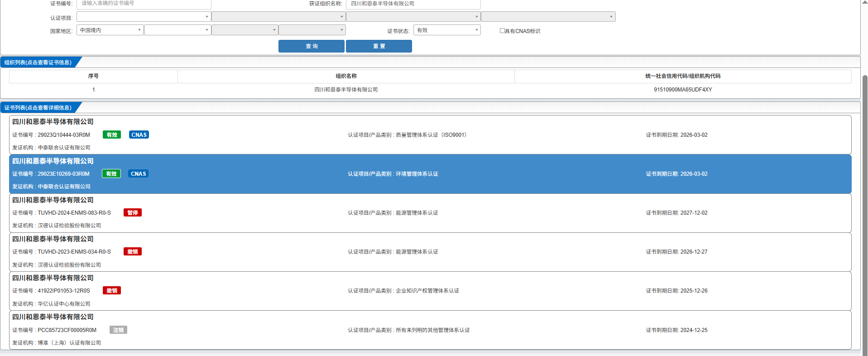Open the 证书状态 dropdown showing 有效

(x=447, y=30)
